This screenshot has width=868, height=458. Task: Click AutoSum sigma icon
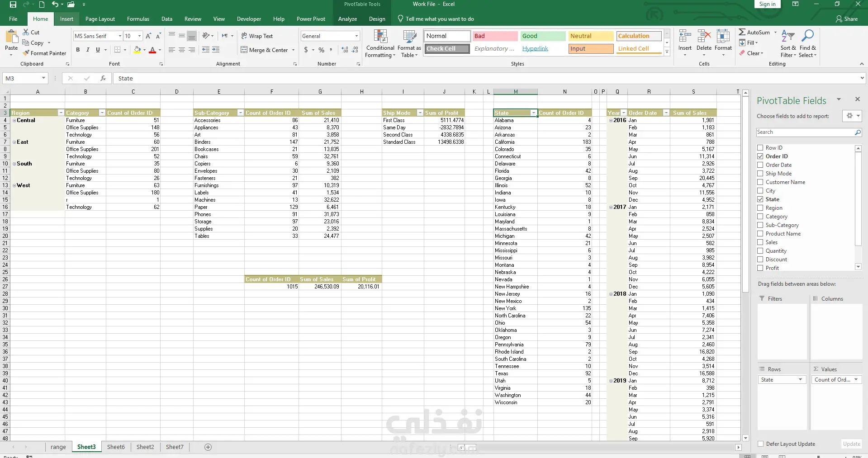742,32
